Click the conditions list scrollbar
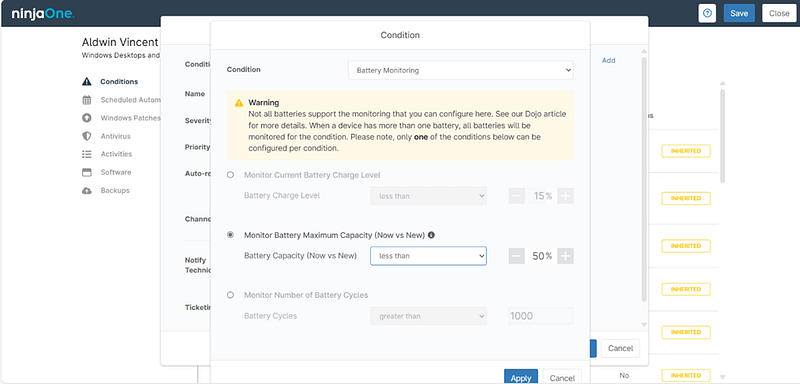 pyautogui.click(x=722, y=137)
